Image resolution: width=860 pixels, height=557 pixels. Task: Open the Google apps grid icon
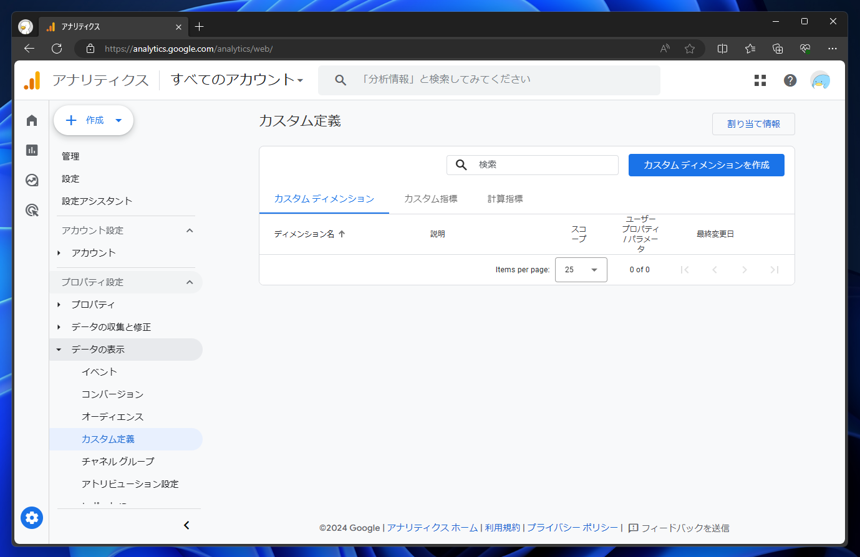tap(760, 81)
